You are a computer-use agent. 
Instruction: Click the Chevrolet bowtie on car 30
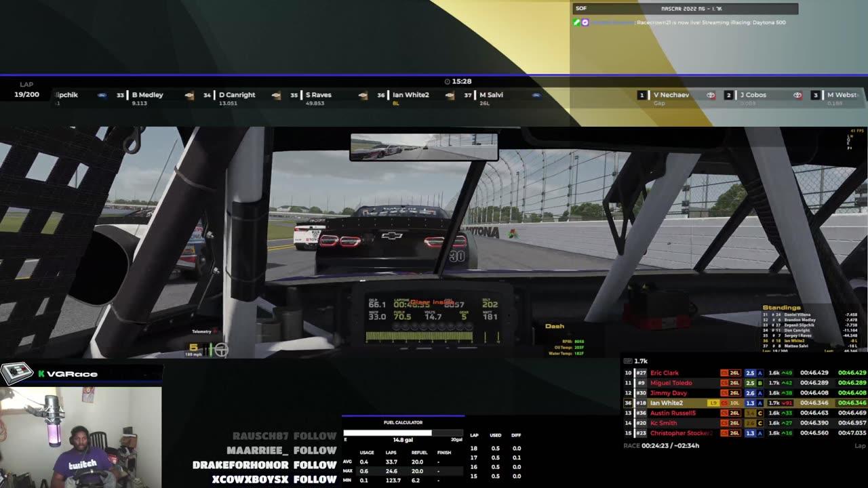tap(391, 236)
